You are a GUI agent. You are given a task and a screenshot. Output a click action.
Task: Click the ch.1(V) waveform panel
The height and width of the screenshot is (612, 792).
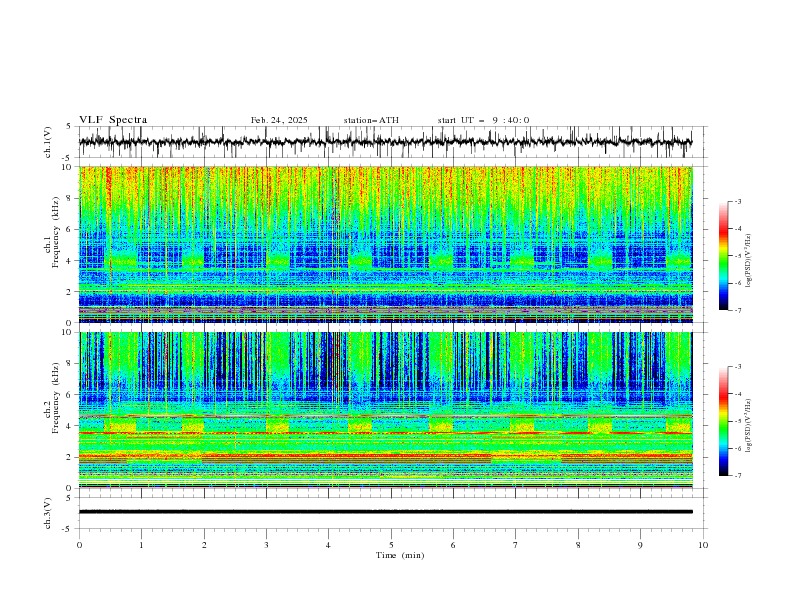click(x=392, y=142)
